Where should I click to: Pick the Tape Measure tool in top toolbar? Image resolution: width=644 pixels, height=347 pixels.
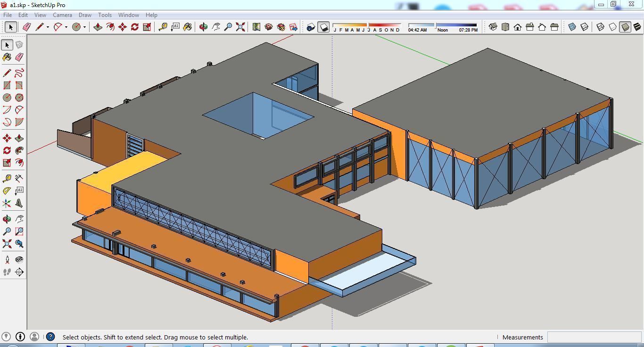(163, 27)
